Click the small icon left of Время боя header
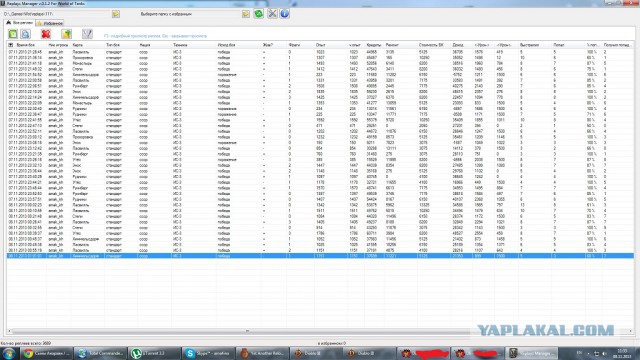Viewport: 640px width, 360px height. tap(11, 45)
